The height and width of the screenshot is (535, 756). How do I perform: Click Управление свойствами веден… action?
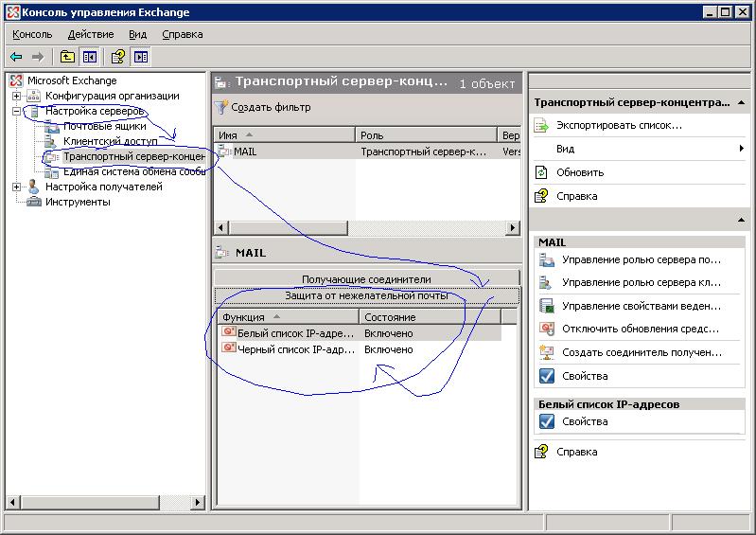[642, 306]
